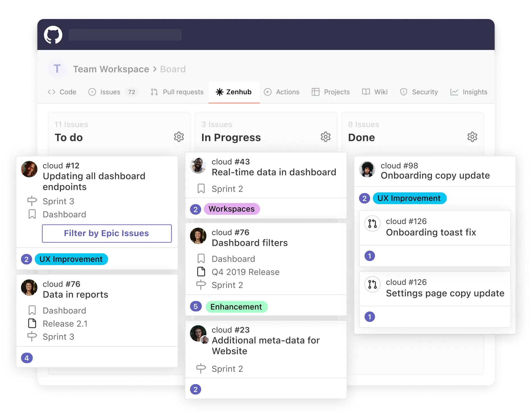532x419 pixels.
Task: Click the estimate badge 5 on Dashboard filters card
Action: (196, 307)
